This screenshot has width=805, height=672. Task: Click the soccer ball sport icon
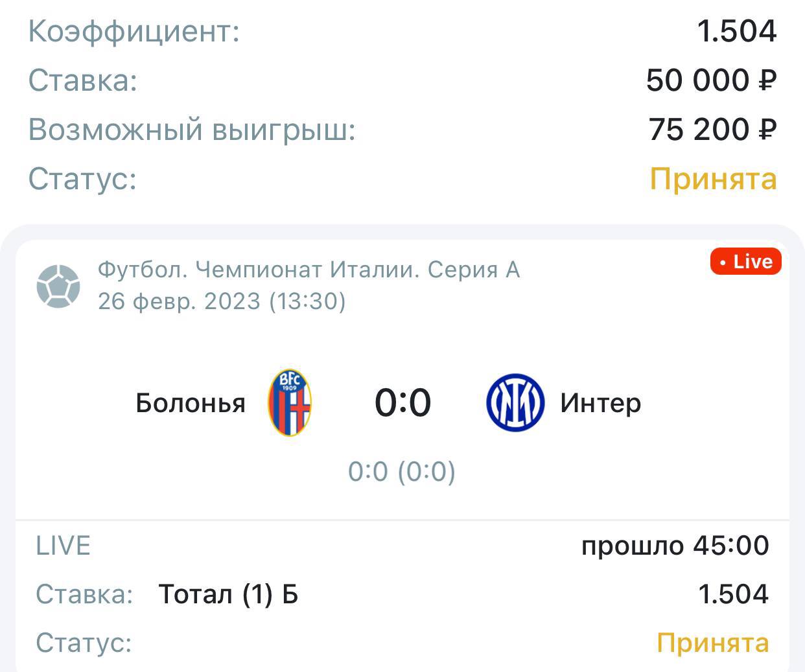point(58,285)
